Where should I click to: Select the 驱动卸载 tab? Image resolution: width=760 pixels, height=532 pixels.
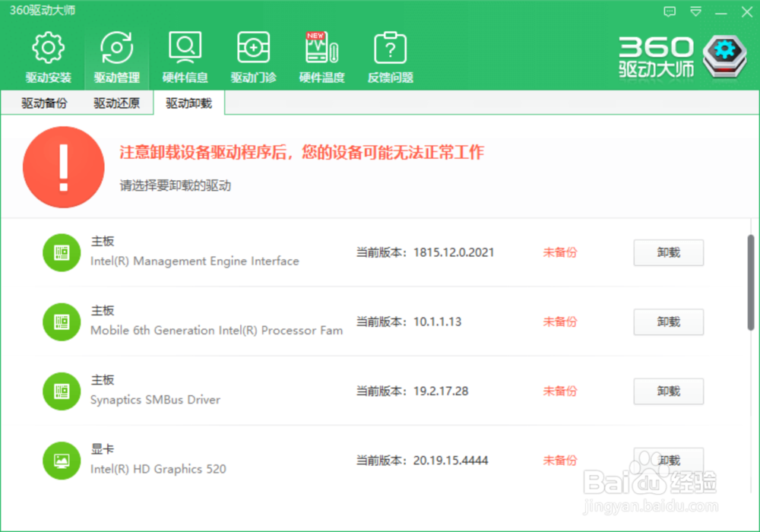pos(188,103)
